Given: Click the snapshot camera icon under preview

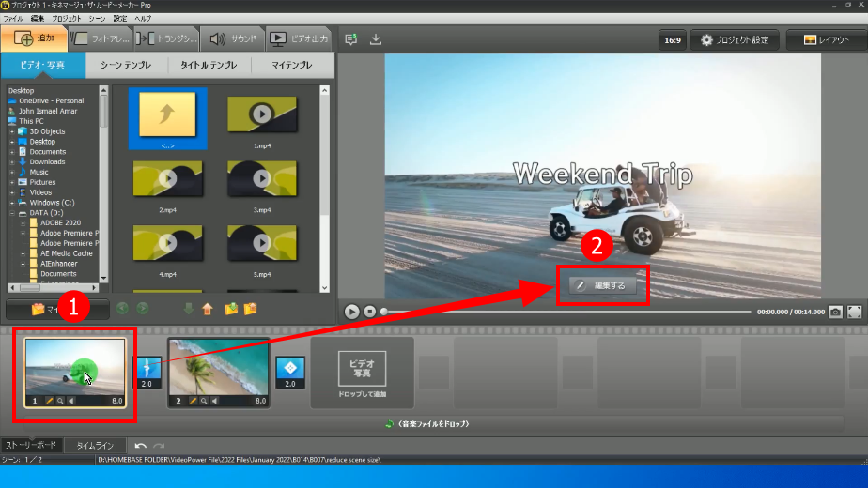Looking at the screenshot, I should tap(834, 312).
